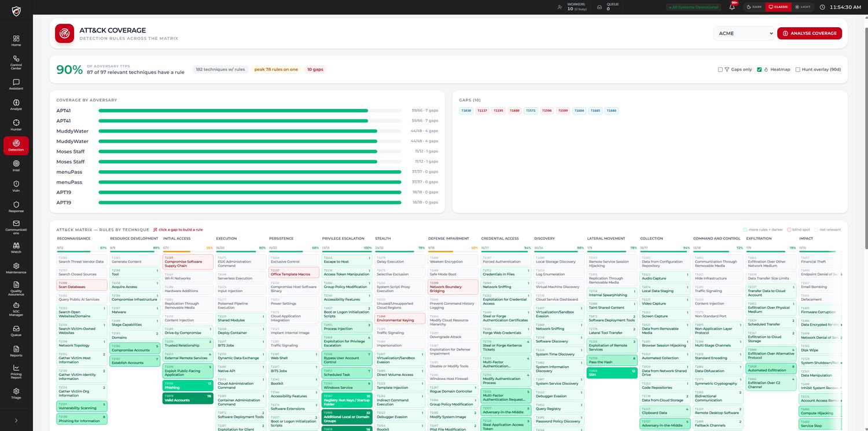
Task: Click gap chip T1480
Action: [514, 110]
